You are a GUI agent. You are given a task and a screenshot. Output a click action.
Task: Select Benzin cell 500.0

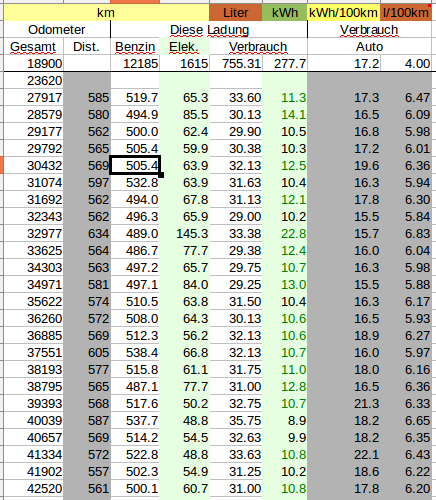135,132
